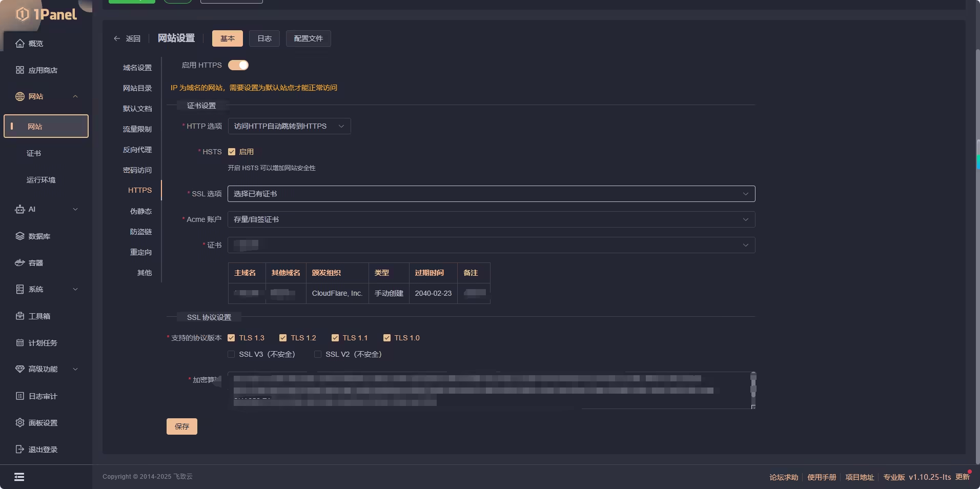980x489 pixels.
Task: Switch to the 配置文件 tab
Action: pyautogui.click(x=309, y=38)
